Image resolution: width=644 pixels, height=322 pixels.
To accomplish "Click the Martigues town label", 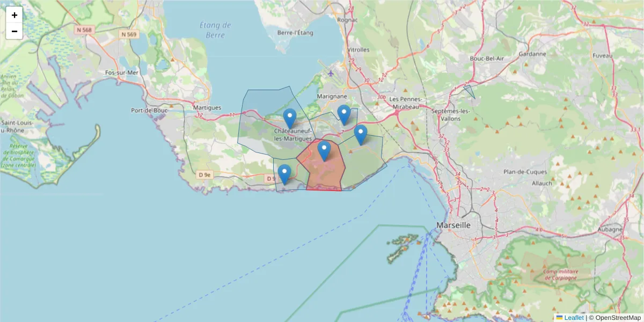I will coord(207,108).
